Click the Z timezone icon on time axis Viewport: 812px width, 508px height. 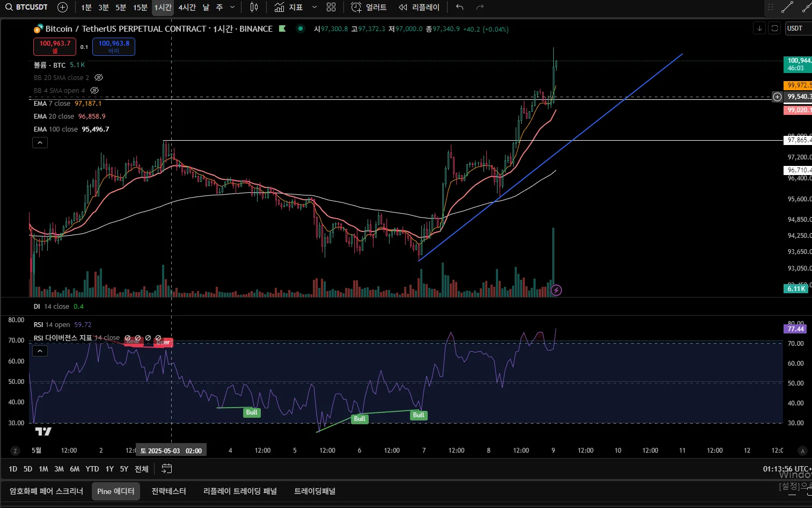coord(15,451)
